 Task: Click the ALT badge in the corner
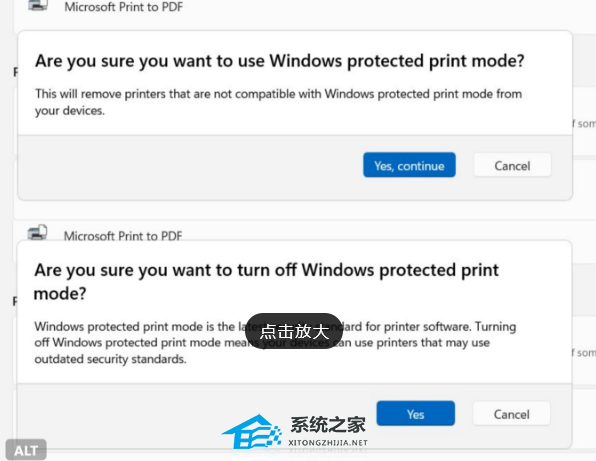pos(26,450)
